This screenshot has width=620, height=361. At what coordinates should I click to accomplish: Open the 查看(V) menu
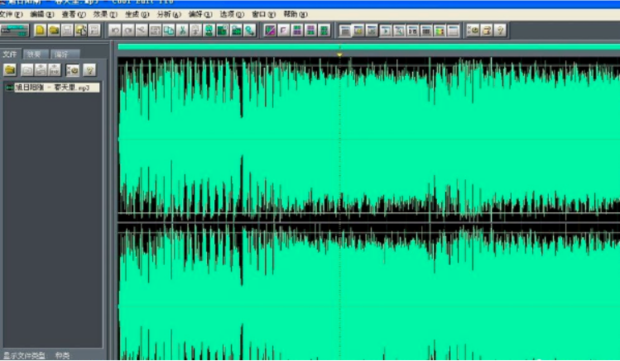(74, 14)
